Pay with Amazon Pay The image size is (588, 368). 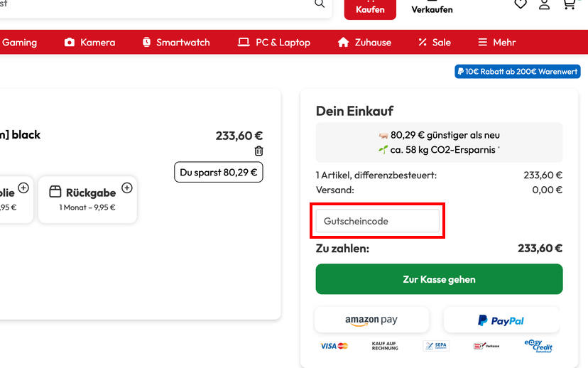point(371,320)
